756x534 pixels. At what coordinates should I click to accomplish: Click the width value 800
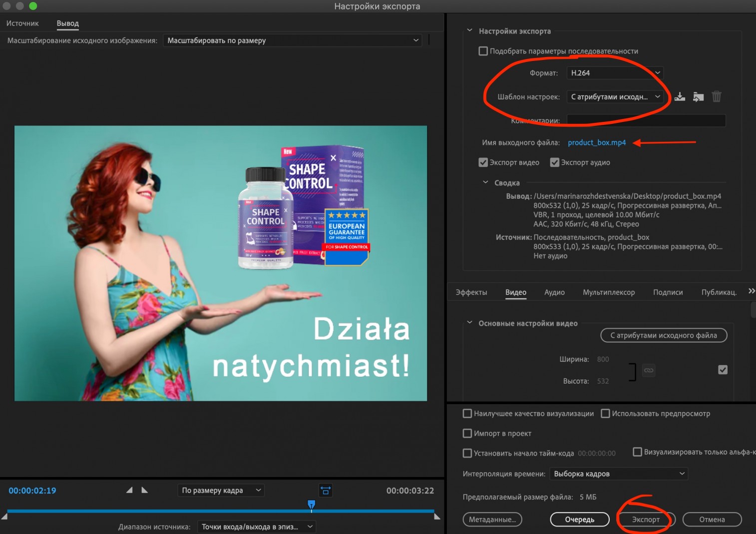(603, 359)
